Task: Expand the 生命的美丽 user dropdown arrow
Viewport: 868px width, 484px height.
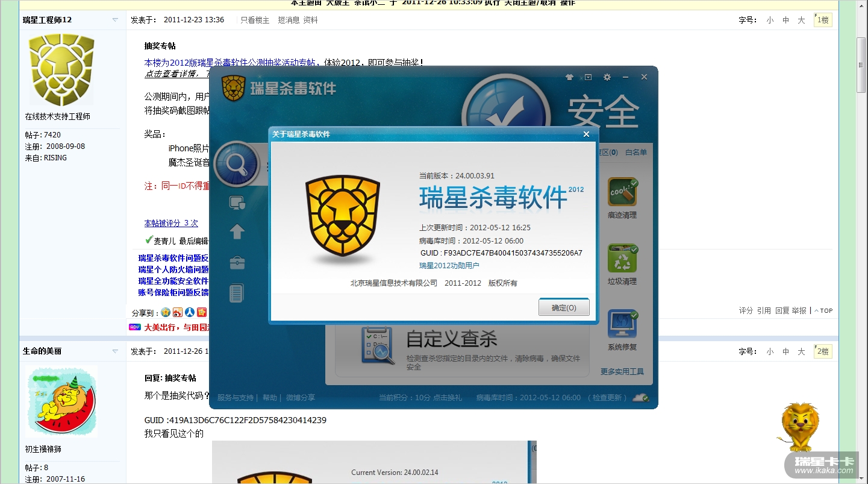Action: (115, 351)
